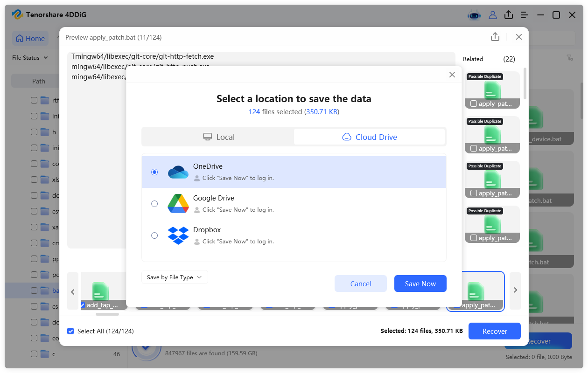Select the highlighted apply_pat thumbnail in filmstrip
Viewport: 588px width, 373px height.
click(476, 291)
